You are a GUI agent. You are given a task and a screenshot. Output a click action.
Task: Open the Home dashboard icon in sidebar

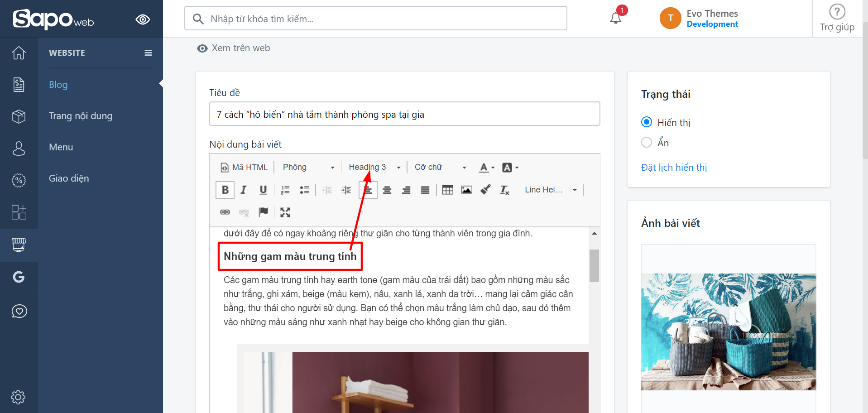click(19, 53)
